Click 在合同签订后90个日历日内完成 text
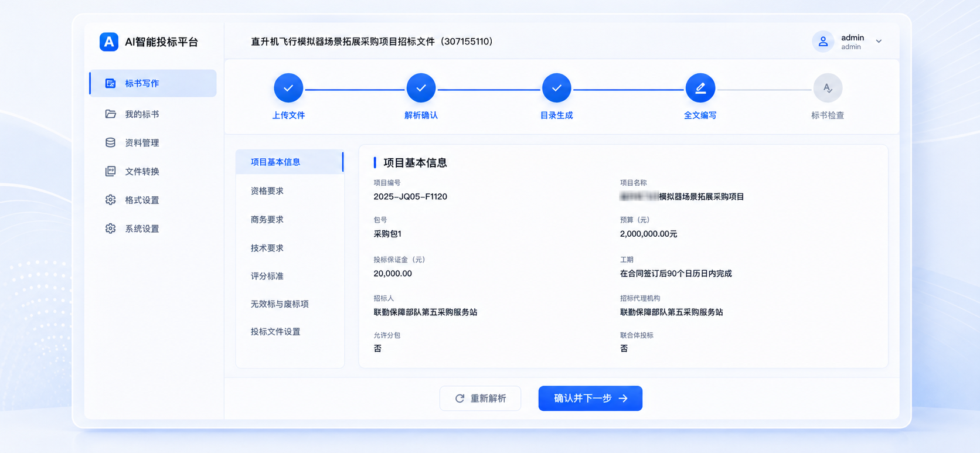This screenshot has width=980, height=453. [x=676, y=274]
